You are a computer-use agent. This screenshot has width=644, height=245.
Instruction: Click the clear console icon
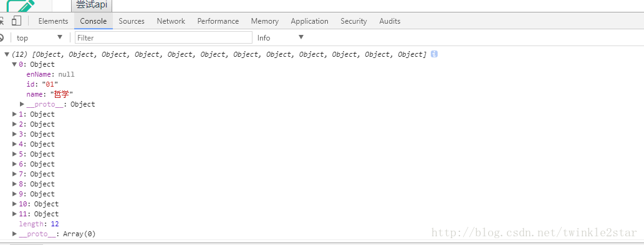click(x=1, y=38)
